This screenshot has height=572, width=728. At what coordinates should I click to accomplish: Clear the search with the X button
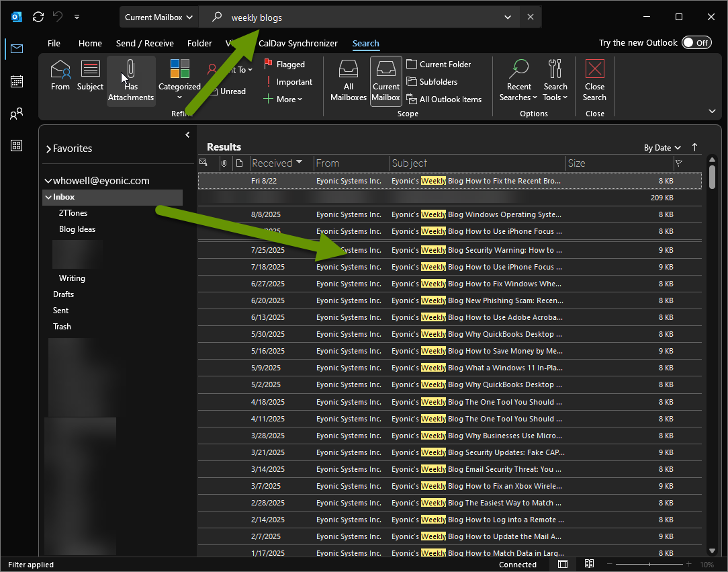(x=530, y=17)
